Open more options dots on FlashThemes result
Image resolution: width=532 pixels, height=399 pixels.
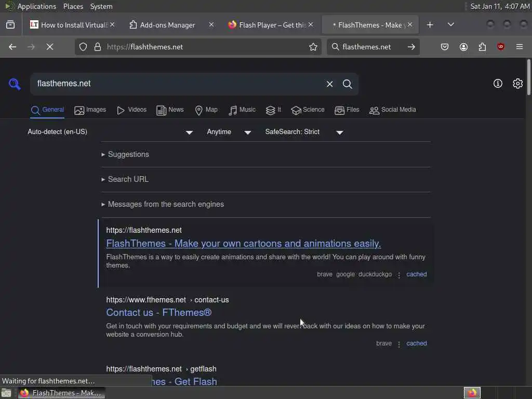pyautogui.click(x=399, y=275)
